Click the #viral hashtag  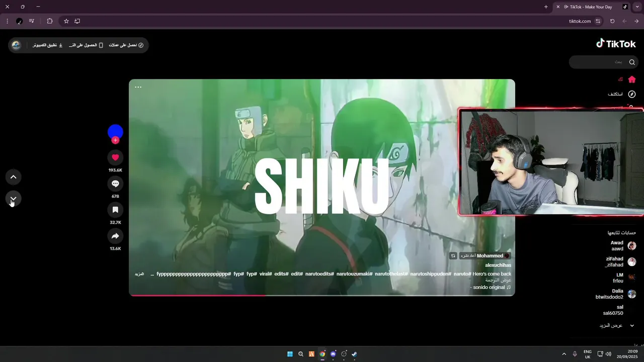266,274
